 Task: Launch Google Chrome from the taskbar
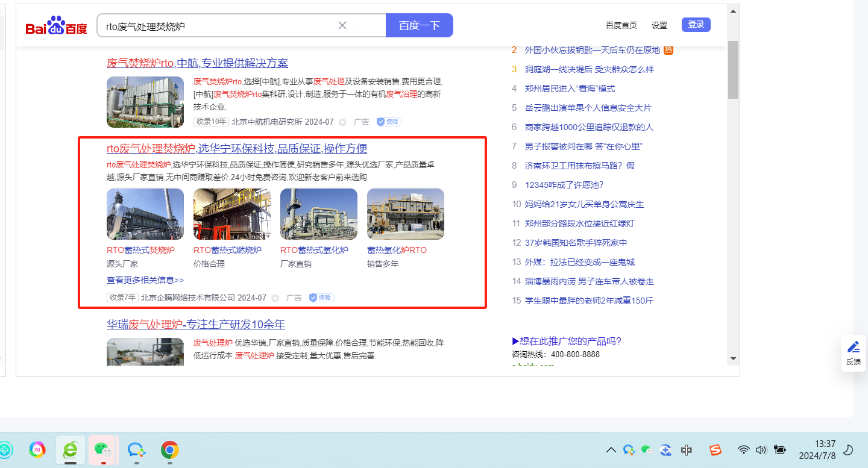(x=169, y=449)
